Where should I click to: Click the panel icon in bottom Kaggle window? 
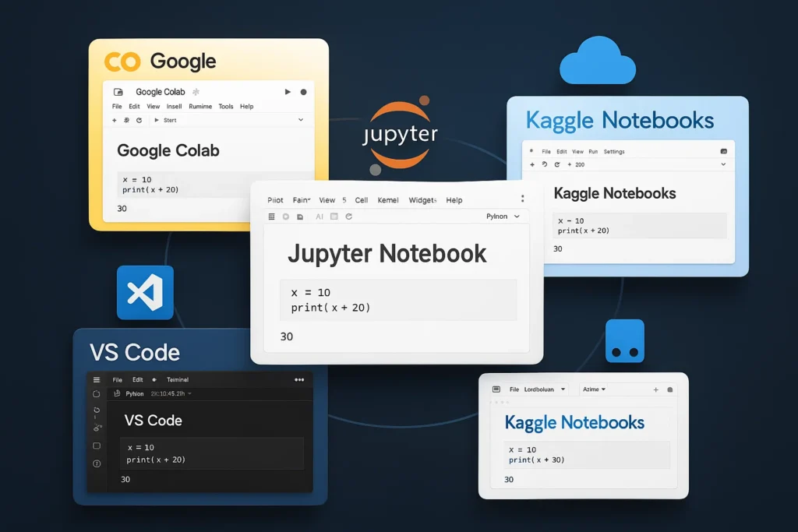coord(496,389)
